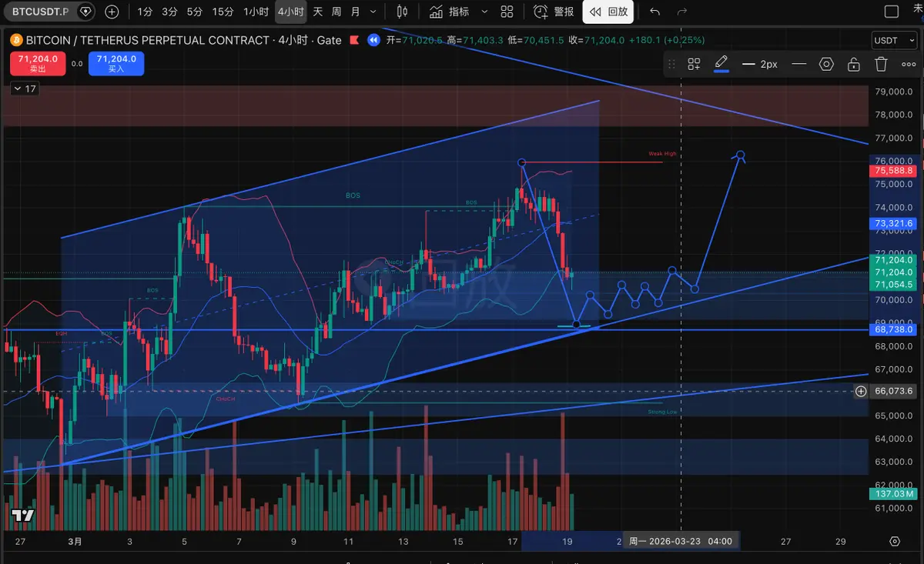The image size is (924, 564).
Task: Open the chart settings gear at bottom right
Action: point(894,542)
